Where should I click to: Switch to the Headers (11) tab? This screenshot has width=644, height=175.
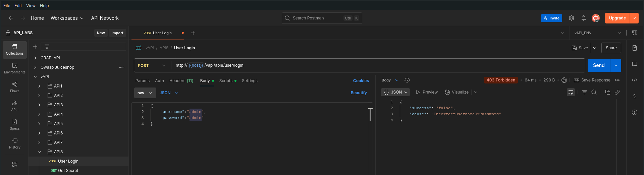point(181,81)
